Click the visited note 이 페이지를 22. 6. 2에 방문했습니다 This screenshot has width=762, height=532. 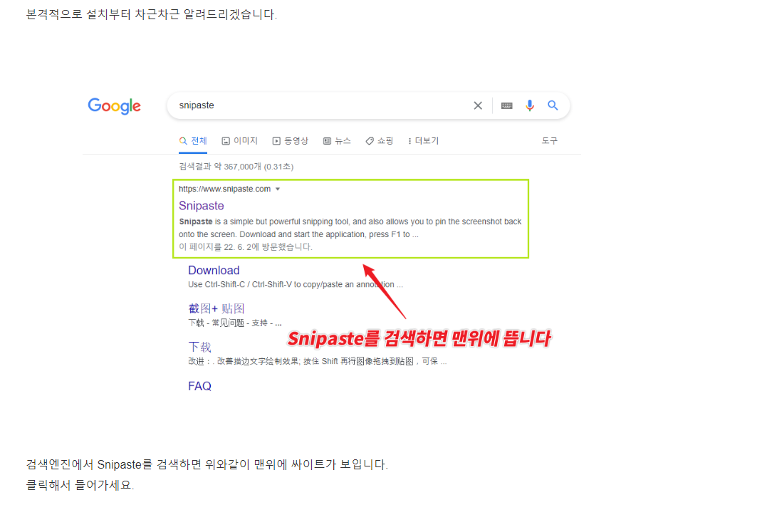click(x=246, y=247)
